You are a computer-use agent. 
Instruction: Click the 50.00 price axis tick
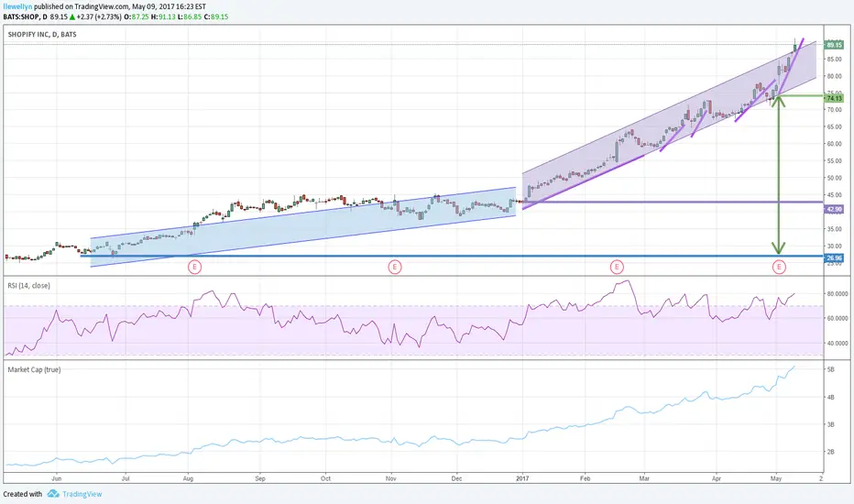click(x=834, y=178)
